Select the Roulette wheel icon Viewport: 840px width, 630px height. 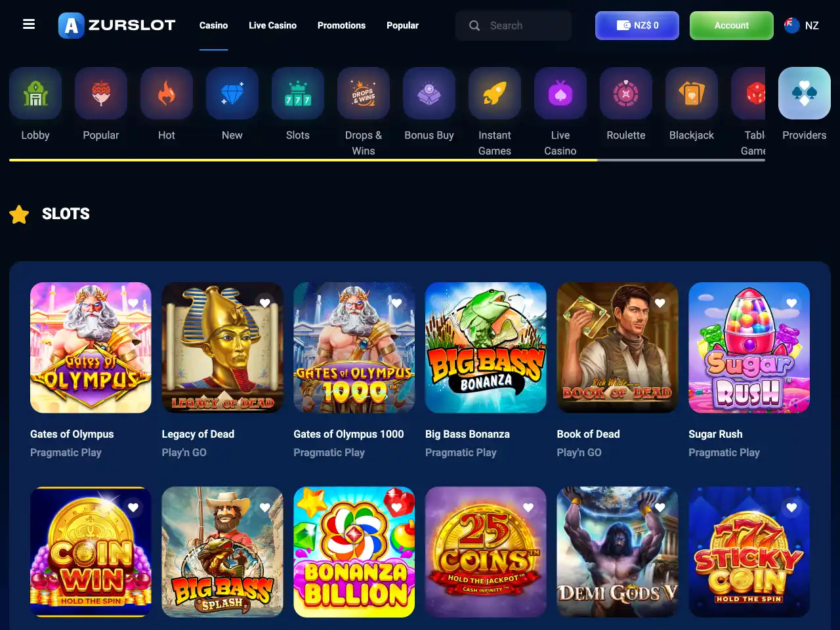point(626,93)
